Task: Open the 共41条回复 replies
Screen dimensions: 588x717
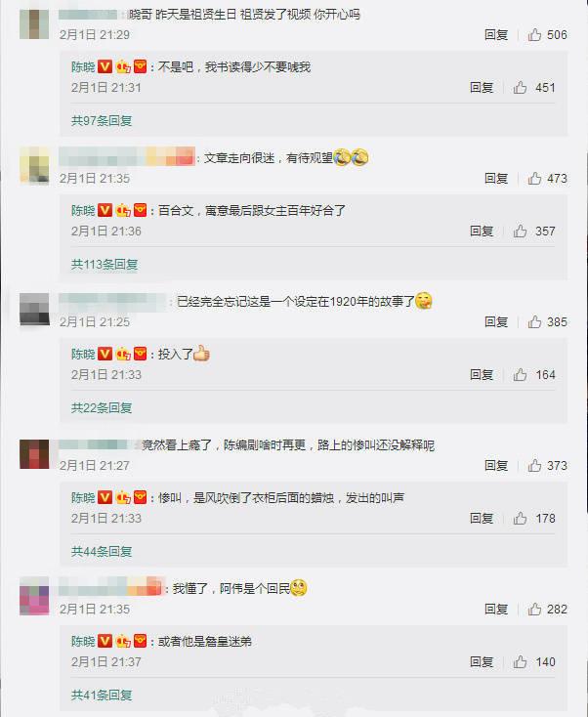Action: [x=102, y=696]
